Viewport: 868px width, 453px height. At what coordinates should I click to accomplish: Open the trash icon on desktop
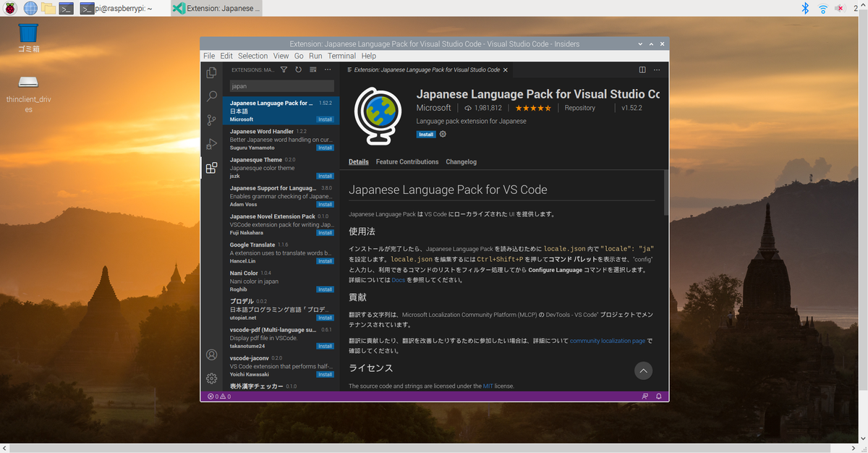tap(28, 38)
